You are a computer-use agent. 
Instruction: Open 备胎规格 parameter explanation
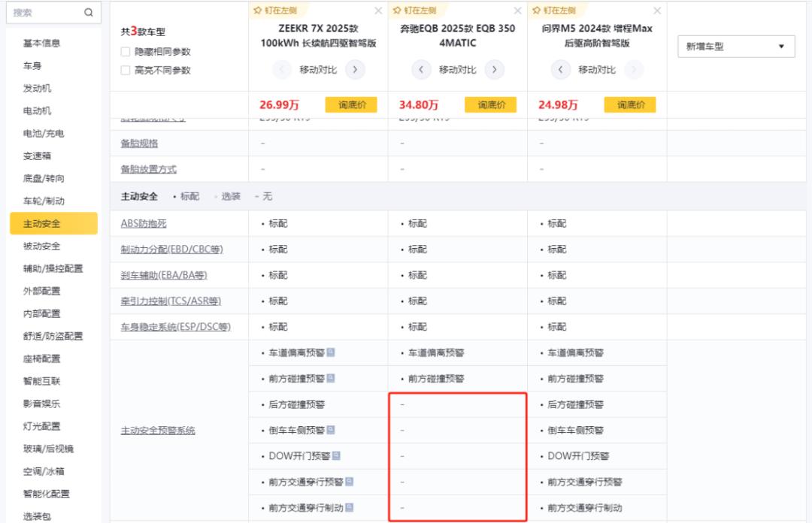[139, 144]
